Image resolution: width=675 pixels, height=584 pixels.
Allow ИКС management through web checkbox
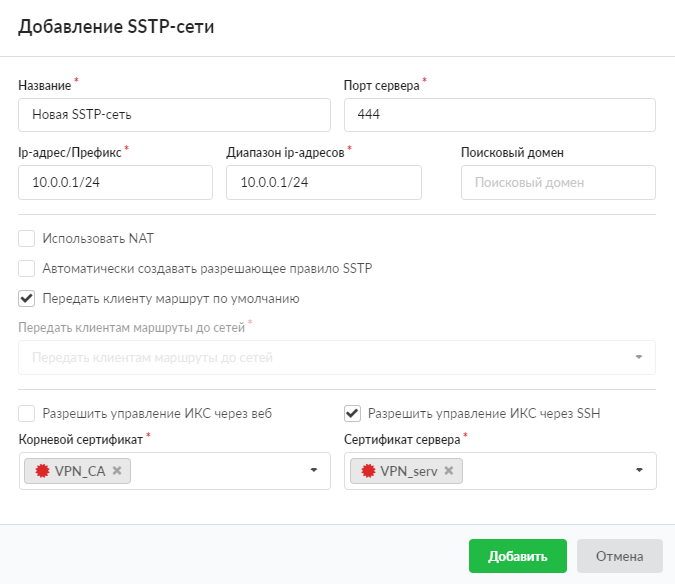point(26,414)
